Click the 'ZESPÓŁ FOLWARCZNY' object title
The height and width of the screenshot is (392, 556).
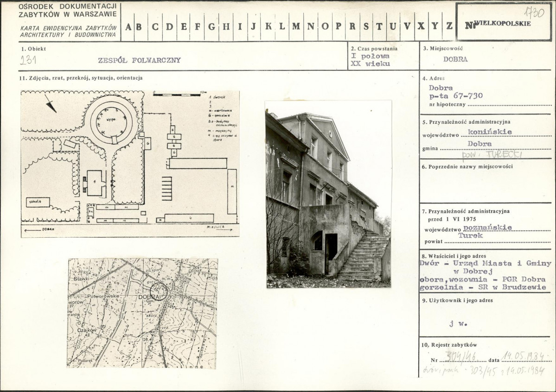140,60
